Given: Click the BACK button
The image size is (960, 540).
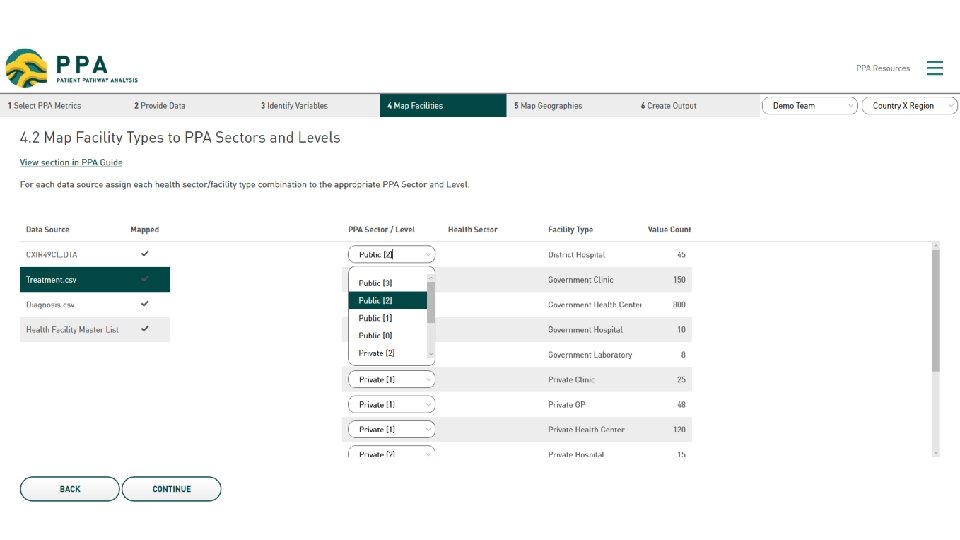Looking at the screenshot, I should [x=70, y=489].
